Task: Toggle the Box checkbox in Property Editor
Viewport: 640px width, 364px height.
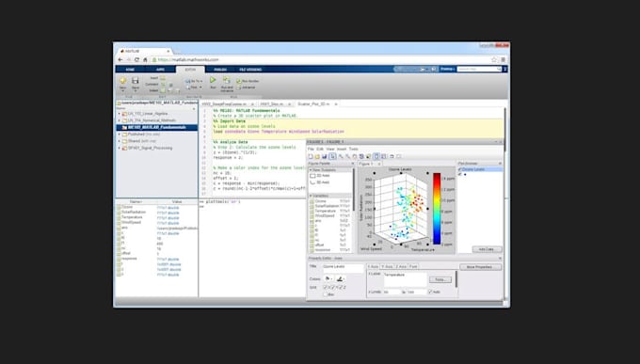Action: point(326,293)
